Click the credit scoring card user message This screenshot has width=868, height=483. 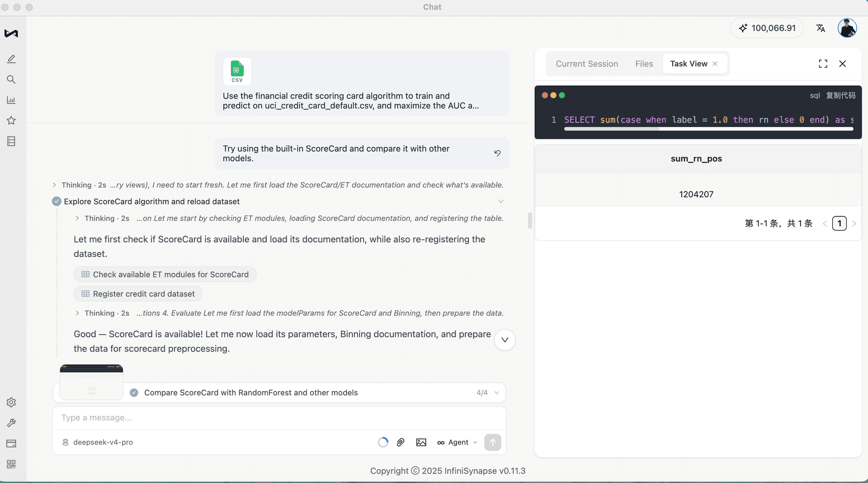(x=362, y=84)
